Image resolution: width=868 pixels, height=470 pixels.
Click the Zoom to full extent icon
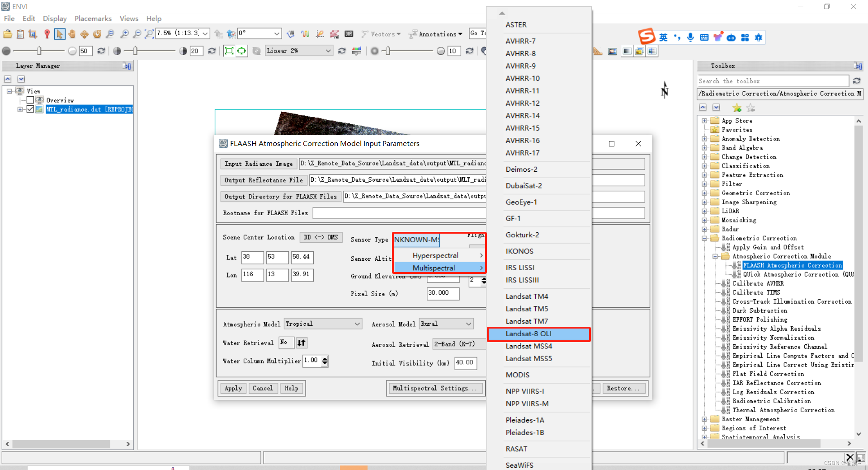click(149, 34)
